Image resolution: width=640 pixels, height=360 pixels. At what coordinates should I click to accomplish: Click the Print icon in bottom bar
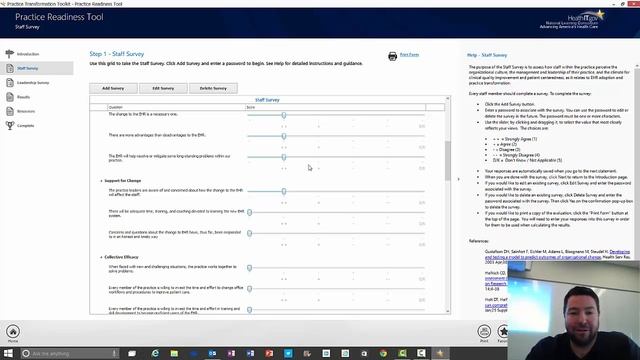pyautogui.click(x=484, y=331)
